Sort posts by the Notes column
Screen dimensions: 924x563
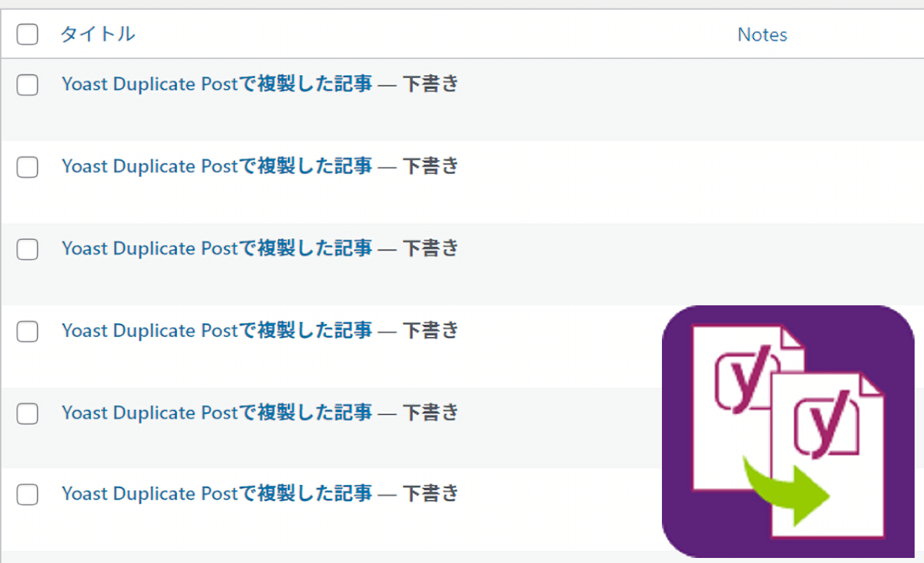762,35
